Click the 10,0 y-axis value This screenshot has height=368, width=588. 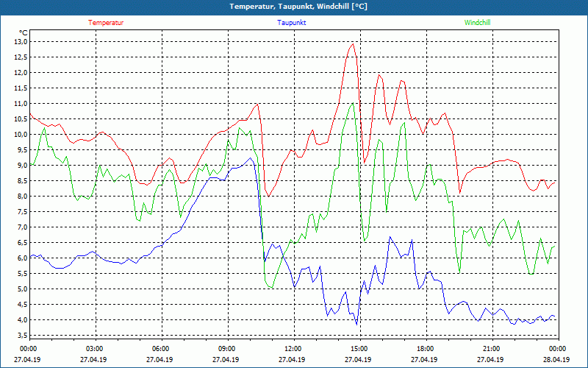pyautogui.click(x=21, y=134)
